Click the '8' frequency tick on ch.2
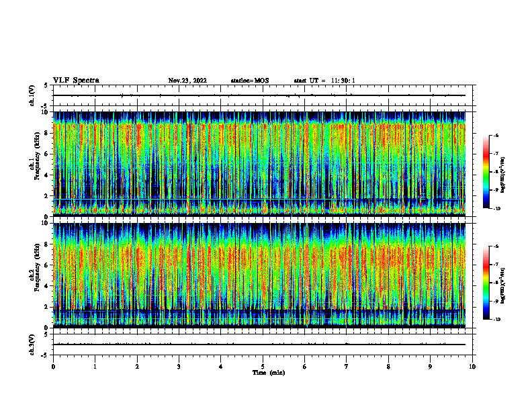This screenshot has height=411, width=532. pyautogui.click(x=46, y=244)
